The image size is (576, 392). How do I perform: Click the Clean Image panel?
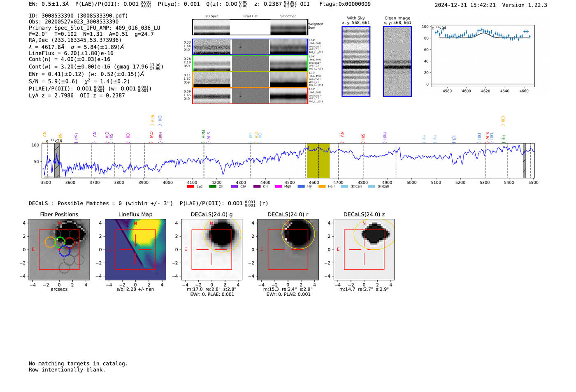pyautogui.click(x=397, y=61)
